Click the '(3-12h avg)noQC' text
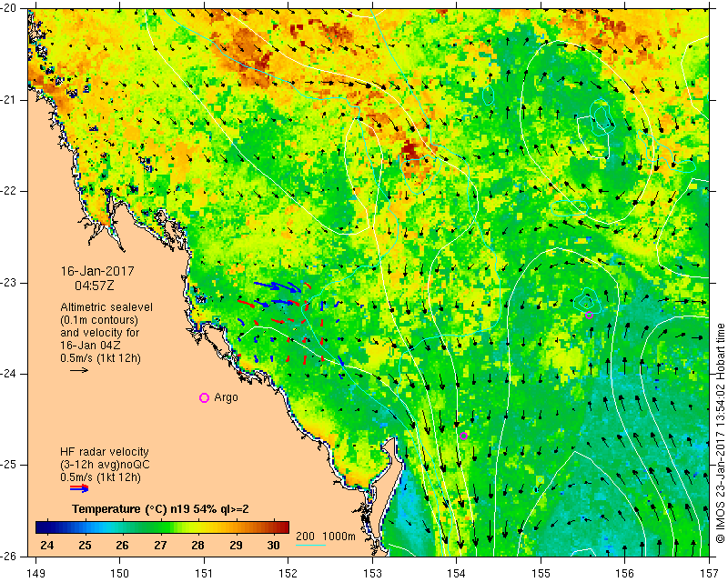728x582 pixels. coord(105,465)
